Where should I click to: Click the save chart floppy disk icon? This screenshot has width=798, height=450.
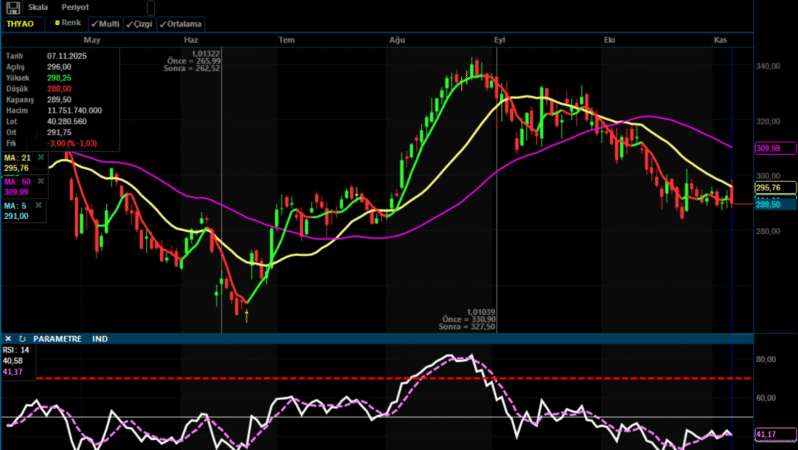click(x=12, y=6)
